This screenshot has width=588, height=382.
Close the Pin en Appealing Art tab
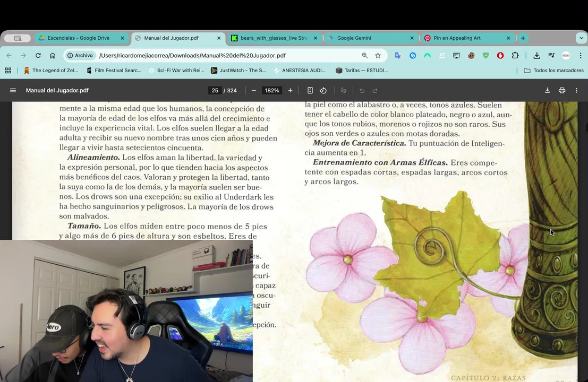coord(508,38)
